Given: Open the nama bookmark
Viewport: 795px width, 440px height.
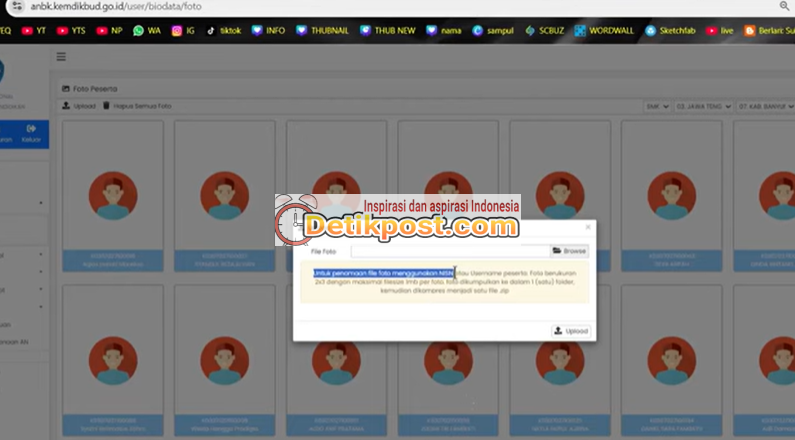Looking at the screenshot, I should point(444,31).
